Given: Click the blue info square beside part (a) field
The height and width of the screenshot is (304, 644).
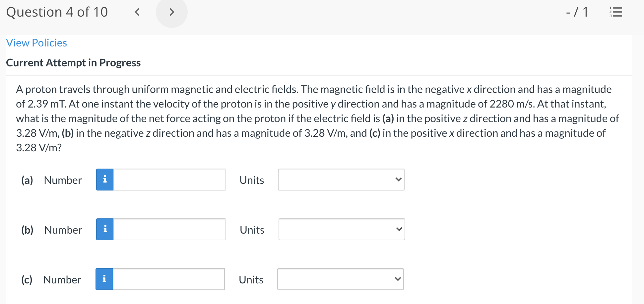Looking at the screenshot, I should [105, 179].
